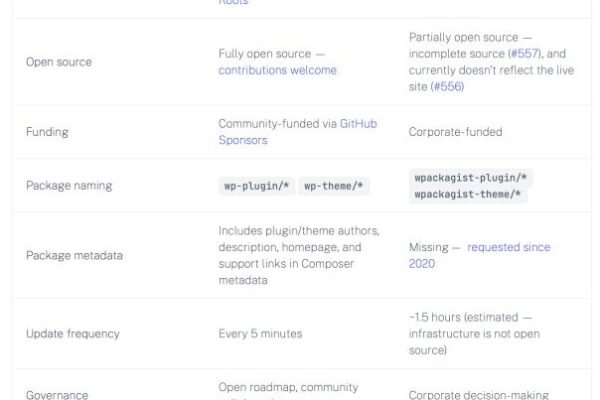Image resolution: width=600 pixels, height=400 pixels.
Task: Click the "Package metadata" row label
Action: pos(74,255)
